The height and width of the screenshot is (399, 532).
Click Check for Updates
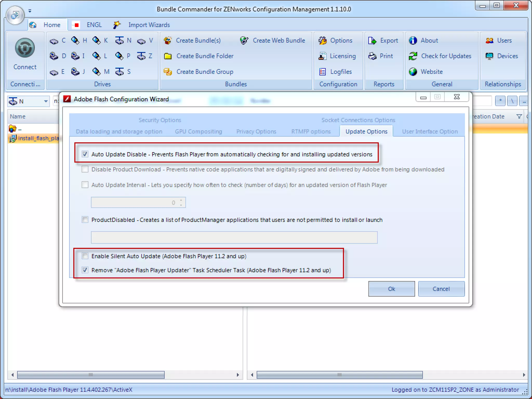pos(440,56)
